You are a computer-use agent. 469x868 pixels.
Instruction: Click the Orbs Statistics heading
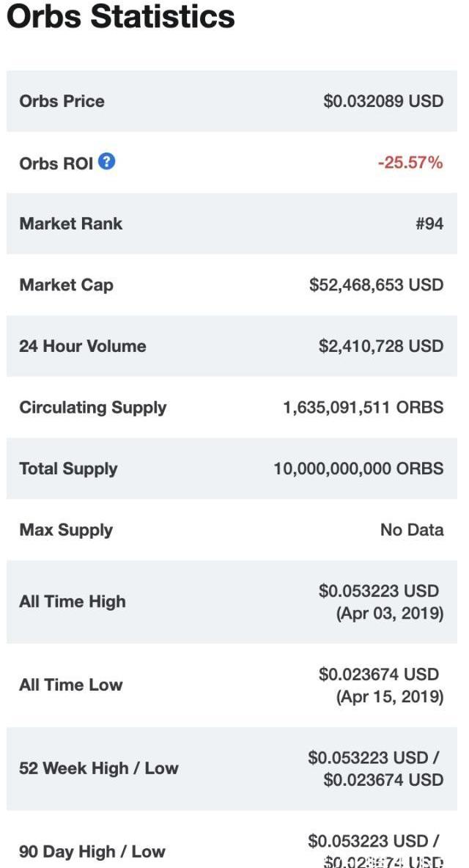pyautogui.click(x=121, y=17)
